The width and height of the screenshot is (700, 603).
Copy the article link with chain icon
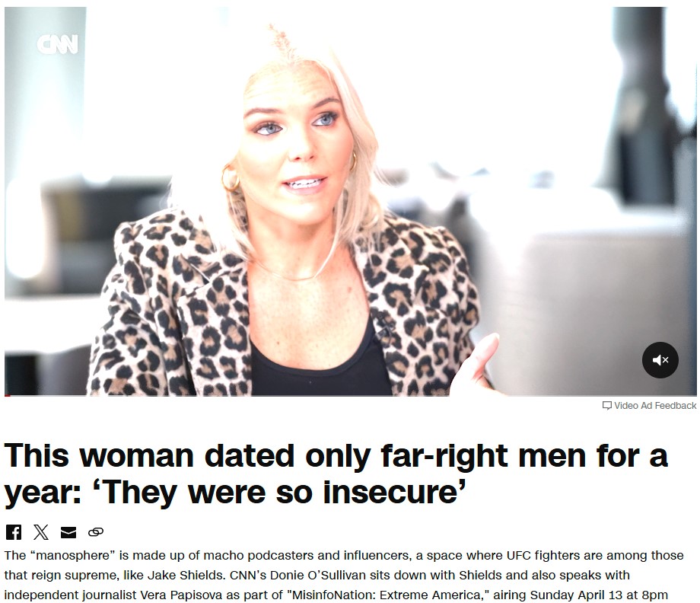click(x=96, y=532)
